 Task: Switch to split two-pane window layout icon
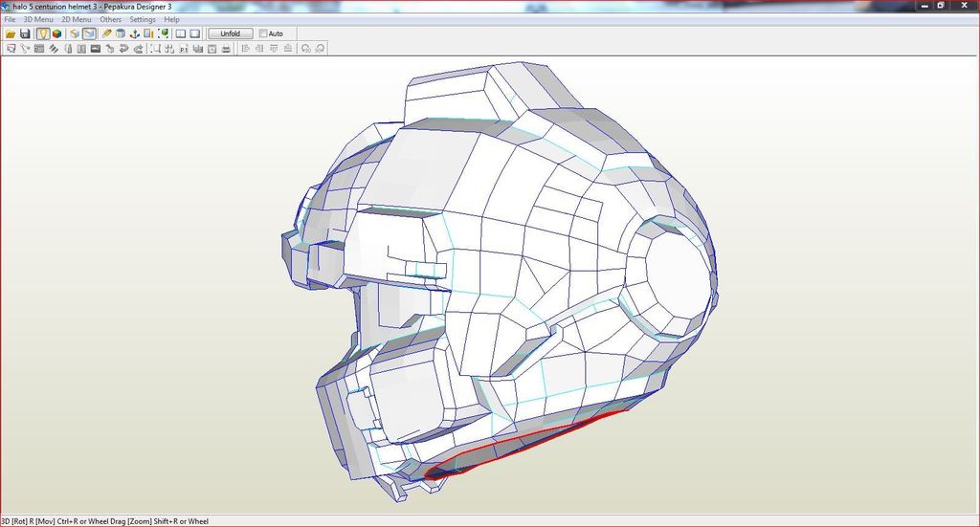[x=180, y=33]
